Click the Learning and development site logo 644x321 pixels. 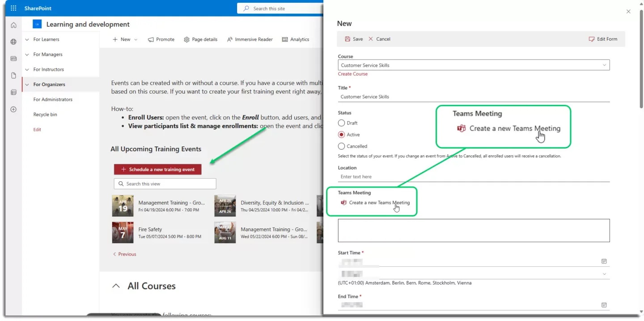pos(37,24)
